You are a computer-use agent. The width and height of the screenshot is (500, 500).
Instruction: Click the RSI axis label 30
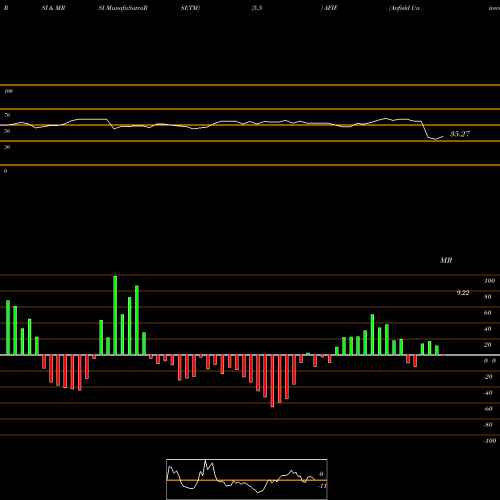pos(7,147)
